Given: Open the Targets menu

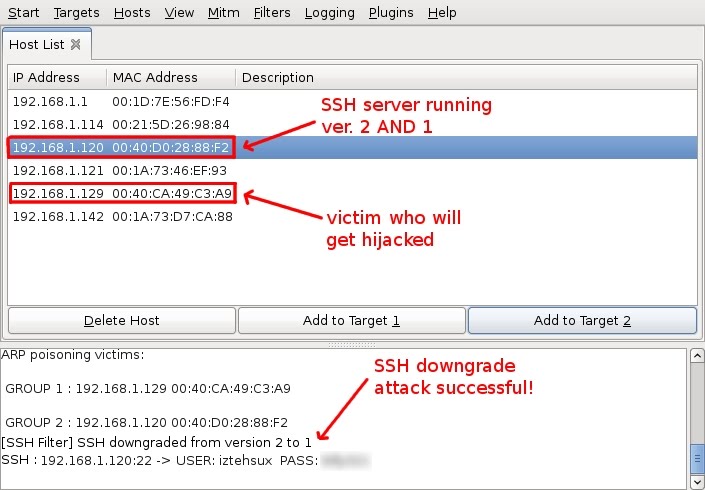Looking at the screenshot, I should click(x=76, y=13).
